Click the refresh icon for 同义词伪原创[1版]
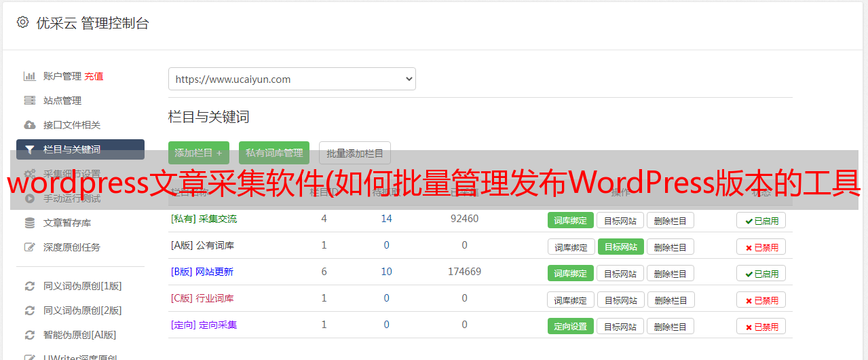Viewport: 868px width, 360px height. pyautogui.click(x=29, y=286)
